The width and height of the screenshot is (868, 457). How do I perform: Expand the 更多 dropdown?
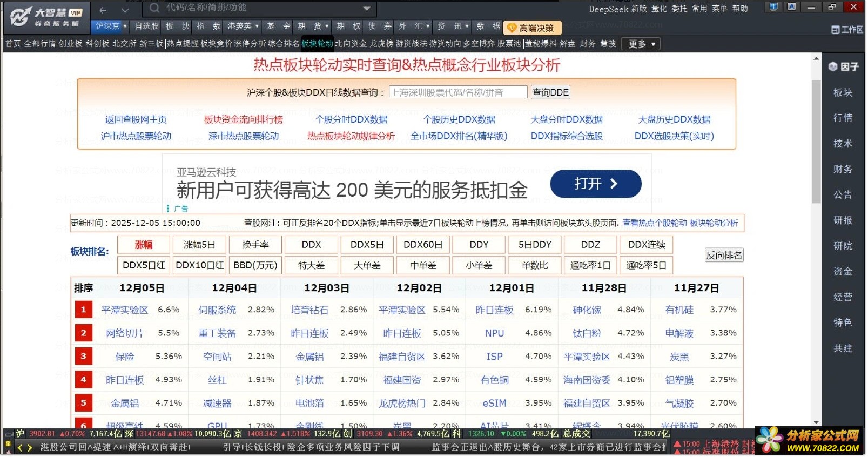[x=641, y=44]
